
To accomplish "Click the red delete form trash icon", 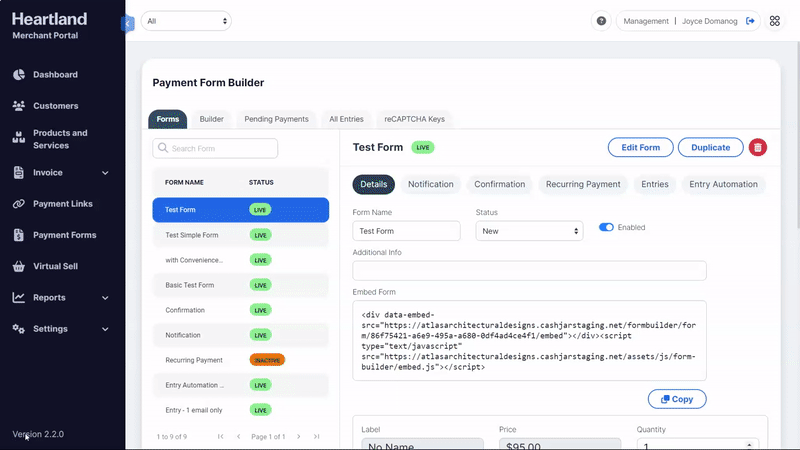I will click(758, 147).
